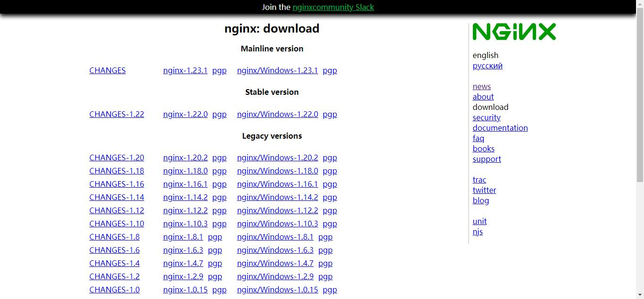Download nginx-1.0.15 source

coord(185,290)
